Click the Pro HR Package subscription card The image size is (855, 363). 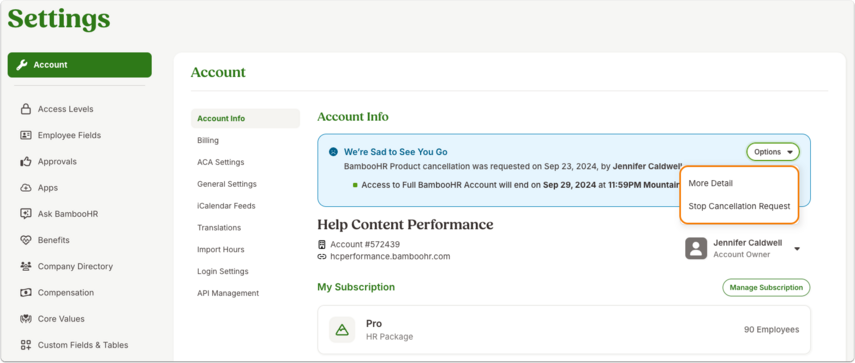[x=564, y=330]
